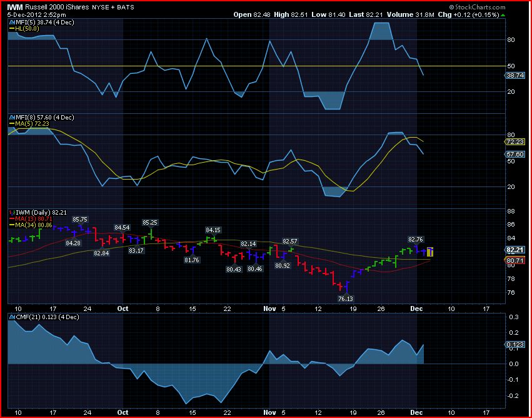Click the Oct label under price panel
532x418 pixels.
coord(123,308)
